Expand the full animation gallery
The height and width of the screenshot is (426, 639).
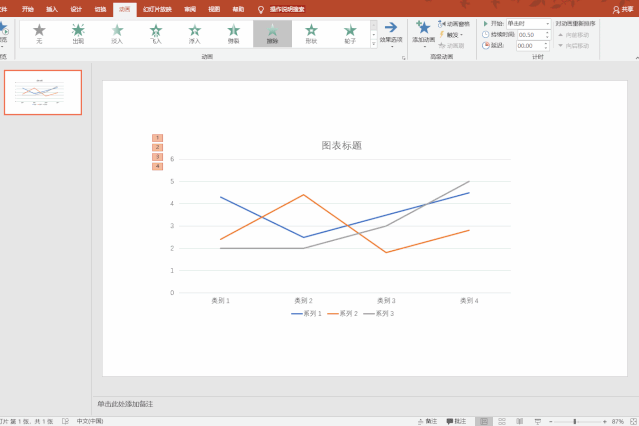pos(374,44)
